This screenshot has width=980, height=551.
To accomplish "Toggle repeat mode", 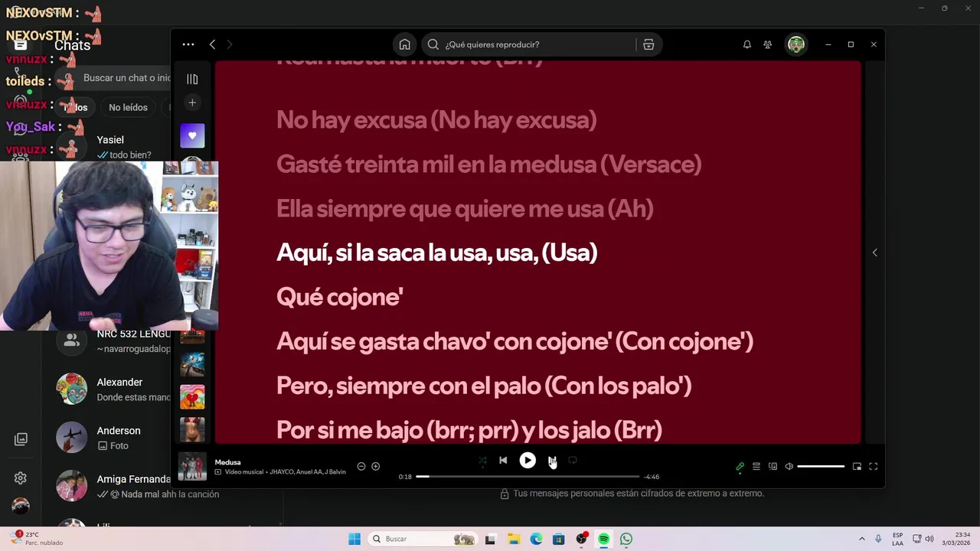I will 572,461.
